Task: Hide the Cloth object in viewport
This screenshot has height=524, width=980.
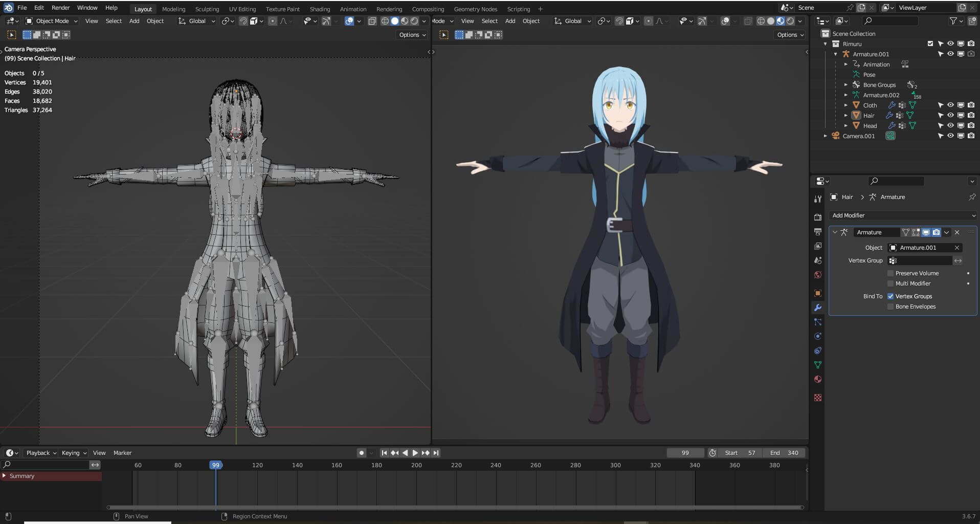Action: coord(950,105)
